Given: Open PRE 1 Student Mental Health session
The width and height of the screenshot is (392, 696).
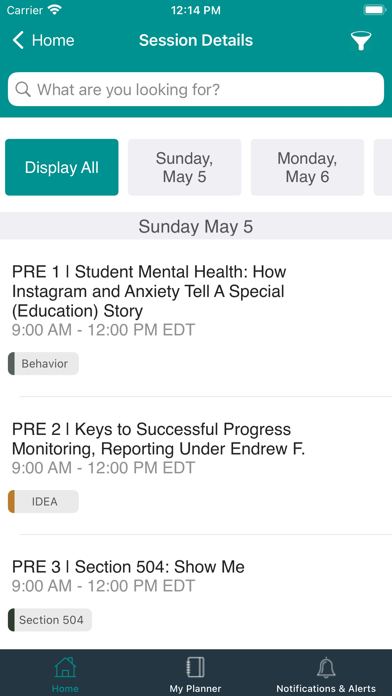Looking at the screenshot, I should (x=196, y=318).
